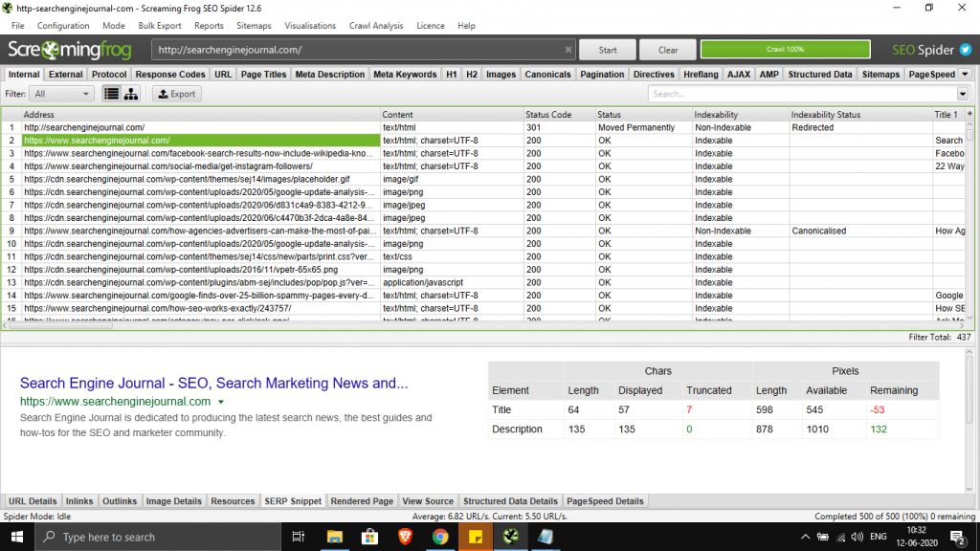Open the ENG language indicator
Image resolution: width=980 pixels, height=551 pixels.
pyautogui.click(x=879, y=537)
